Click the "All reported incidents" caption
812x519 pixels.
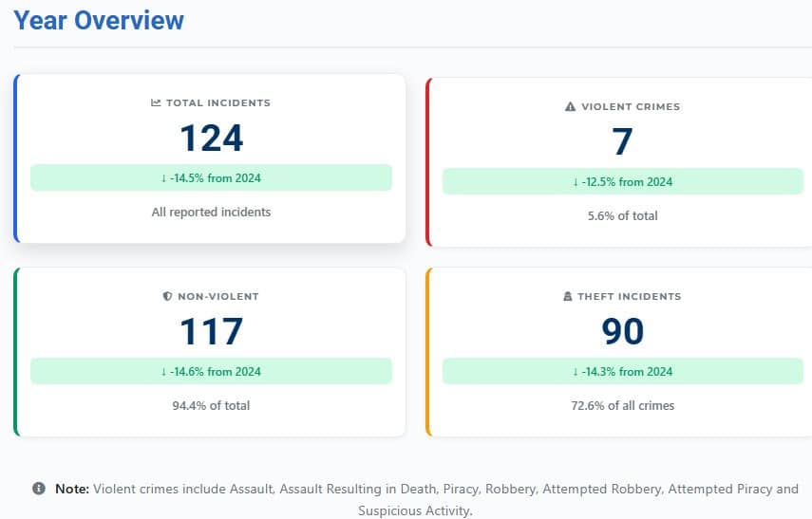[x=211, y=212]
